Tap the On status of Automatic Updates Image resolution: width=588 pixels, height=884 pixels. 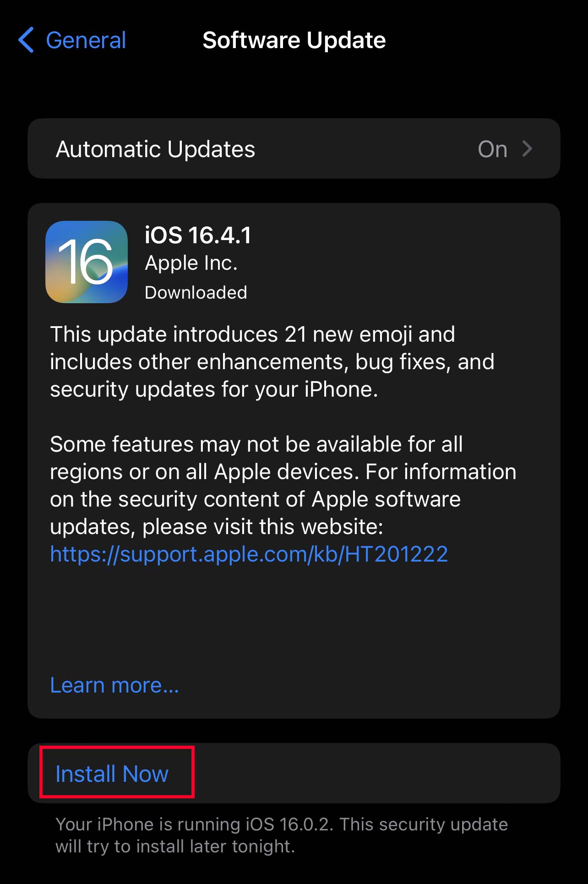pos(493,149)
